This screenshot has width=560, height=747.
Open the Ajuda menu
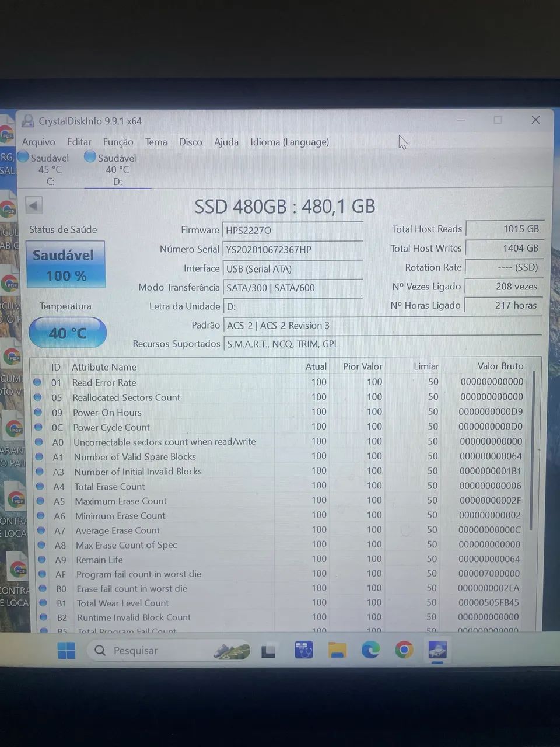(x=226, y=142)
